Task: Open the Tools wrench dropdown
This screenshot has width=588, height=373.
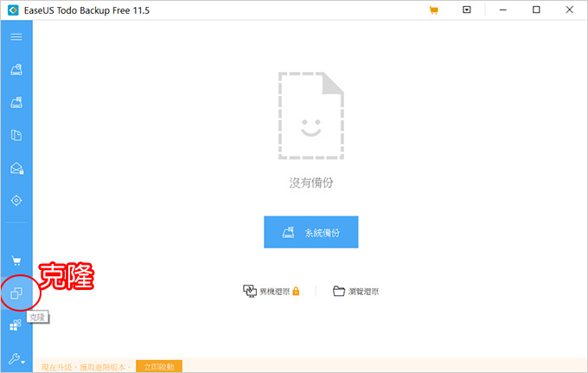Action: [16, 359]
